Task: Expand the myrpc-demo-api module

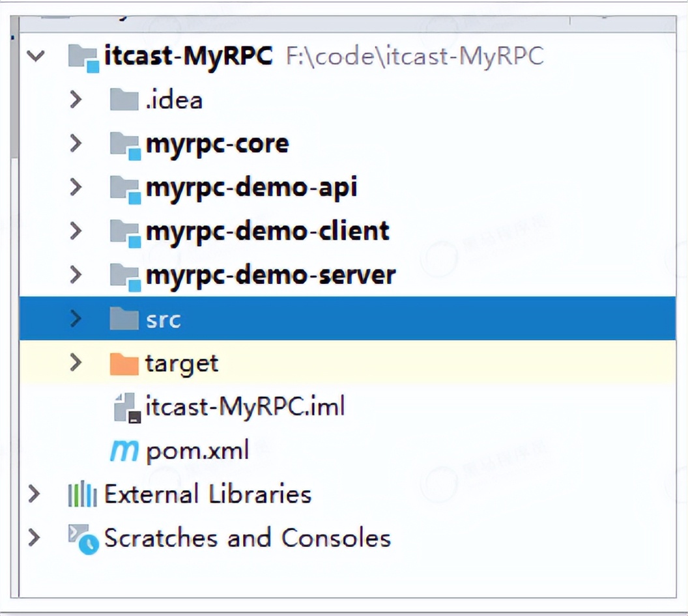Action: [x=76, y=188]
